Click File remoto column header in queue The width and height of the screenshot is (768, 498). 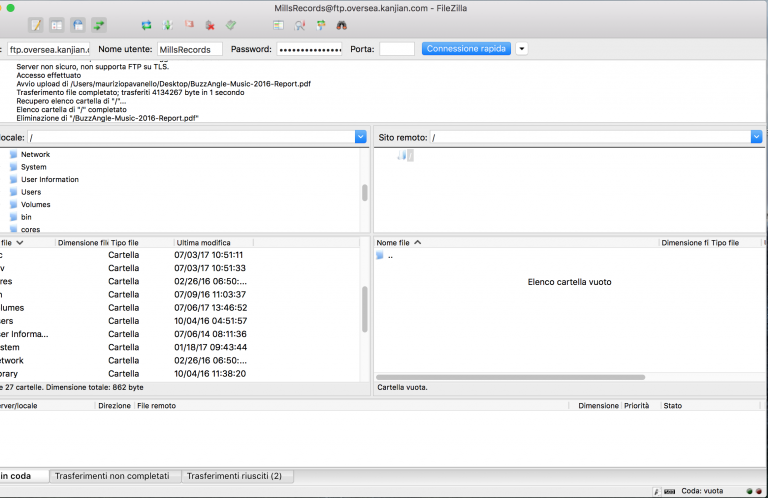pyautogui.click(x=352, y=405)
